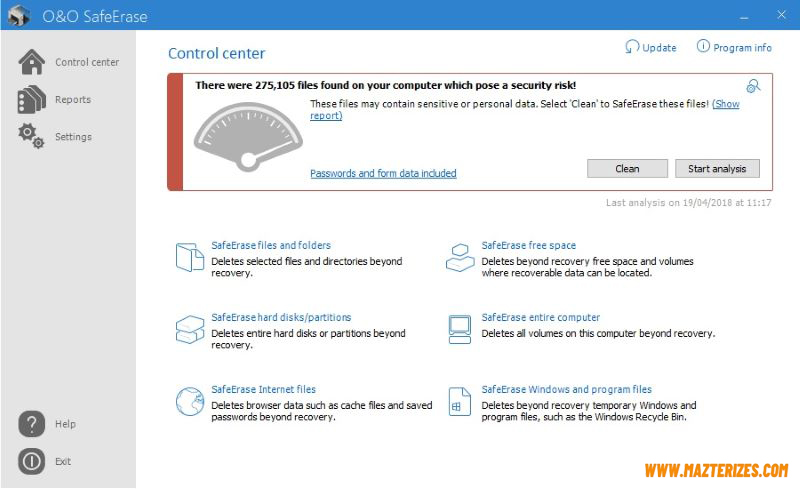The height and width of the screenshot is (489, 800).
Task: Click the Start analysis button
Action: point(717,168)
